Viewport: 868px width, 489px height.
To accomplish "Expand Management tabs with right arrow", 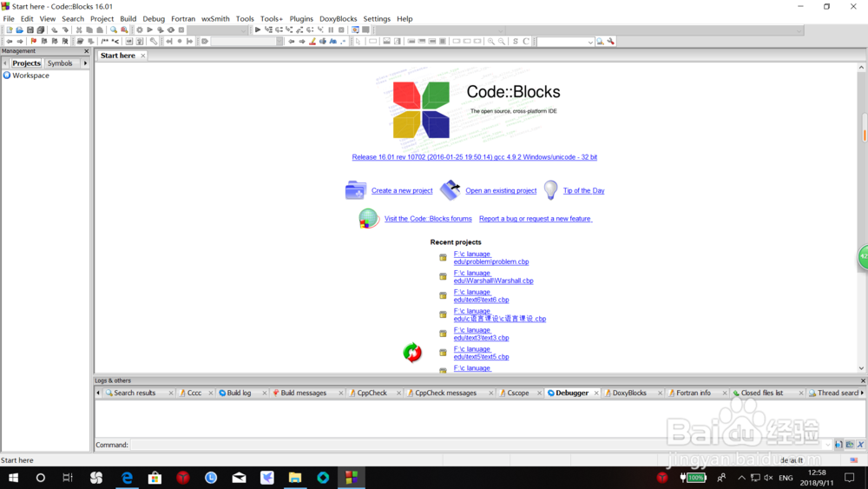I will pos(85,63).
